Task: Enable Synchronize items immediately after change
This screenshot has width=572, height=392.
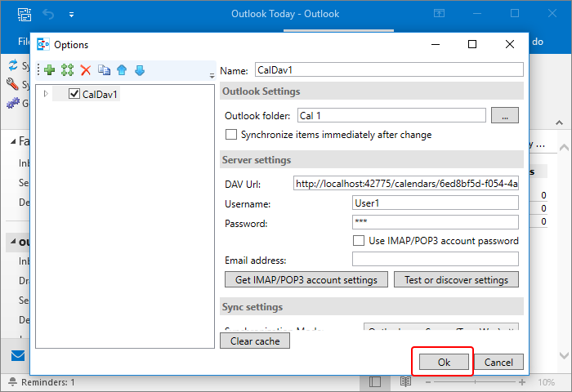Action: 231,135
